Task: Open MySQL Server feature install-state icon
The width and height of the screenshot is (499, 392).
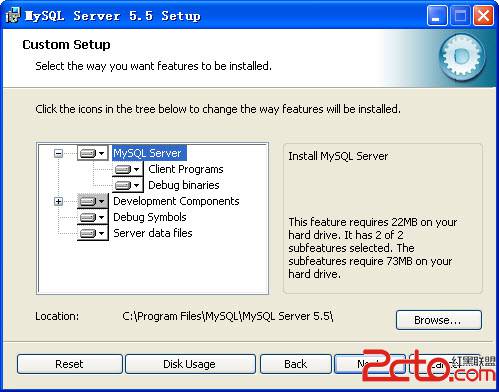Action: coord(93,153)
